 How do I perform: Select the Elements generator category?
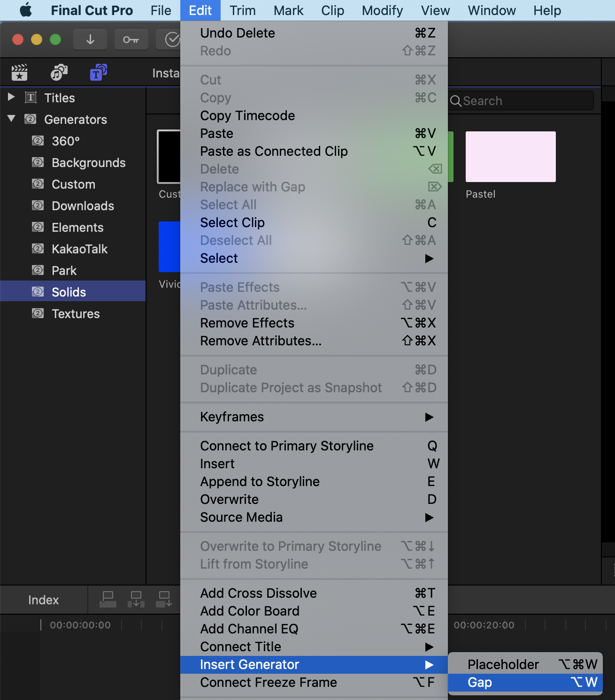coord(73,228)
